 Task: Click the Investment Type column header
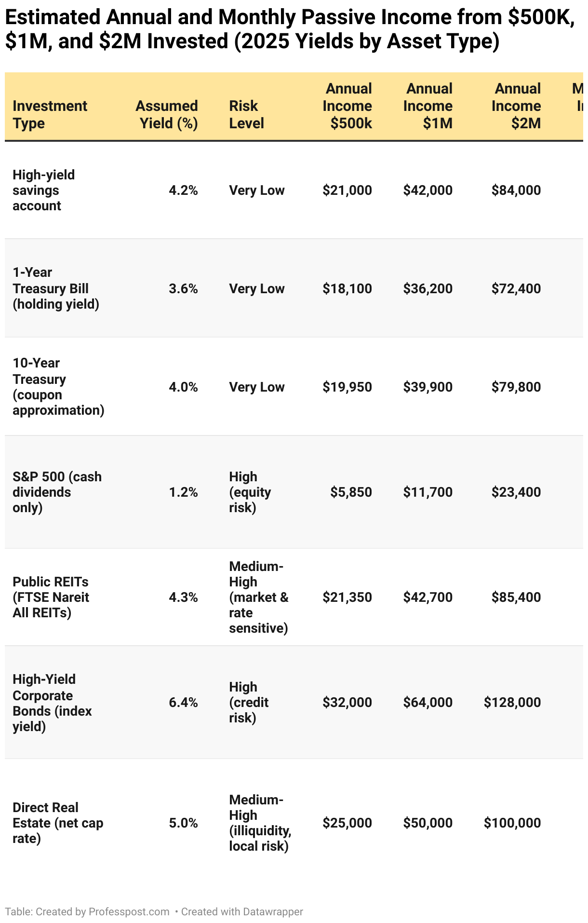50,114
